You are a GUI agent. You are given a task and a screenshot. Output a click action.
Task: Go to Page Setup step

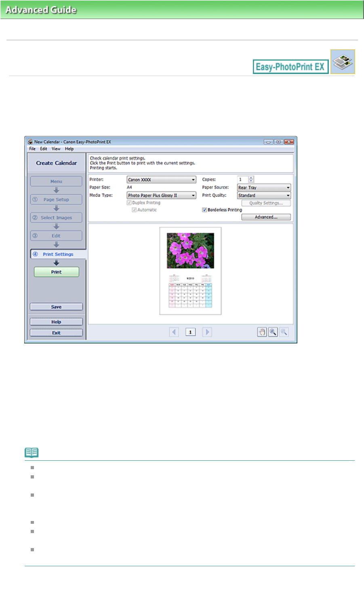point(56,199)
